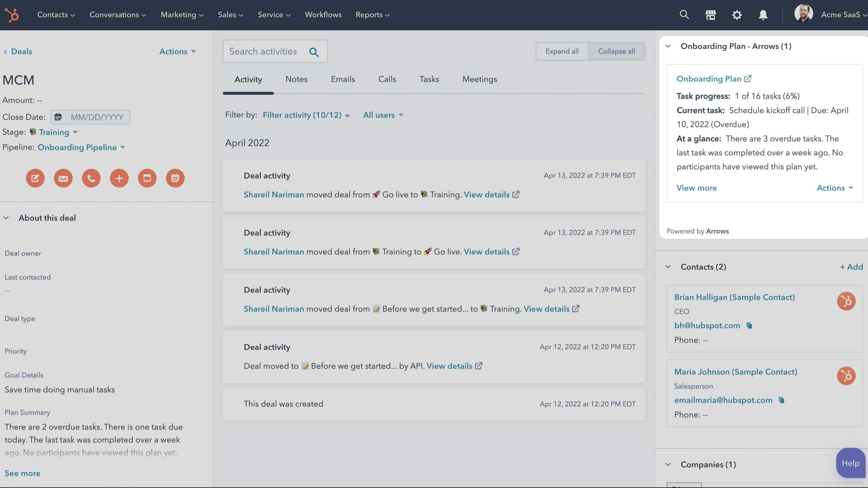Collapse the Onboarding Plan - Arrows section
Viewport: 868px width, 488px height.
668,46
